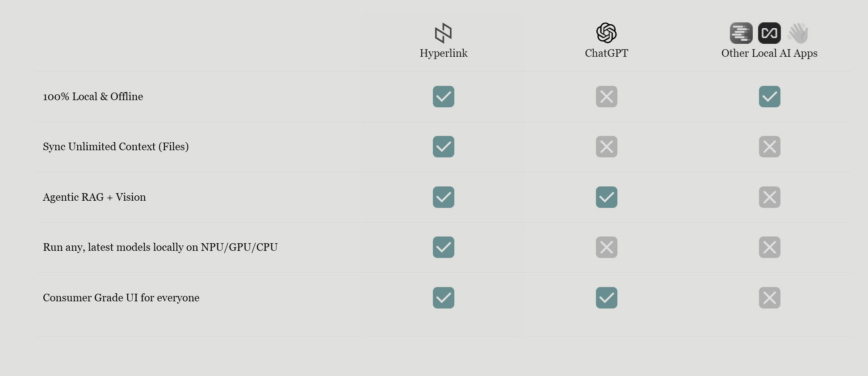
Task: Click the 'Run any, latest models locally' label
Action: click(x=160, y=247)
